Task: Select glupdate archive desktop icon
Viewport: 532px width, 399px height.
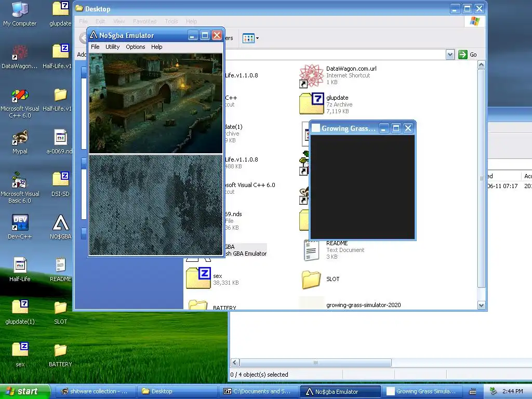Action: click(60, 14)
